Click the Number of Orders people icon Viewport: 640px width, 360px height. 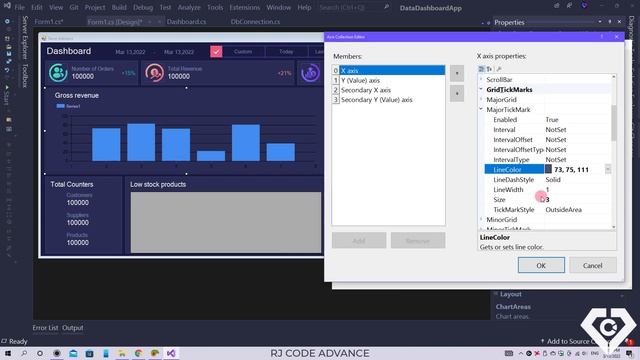point(58,73)
